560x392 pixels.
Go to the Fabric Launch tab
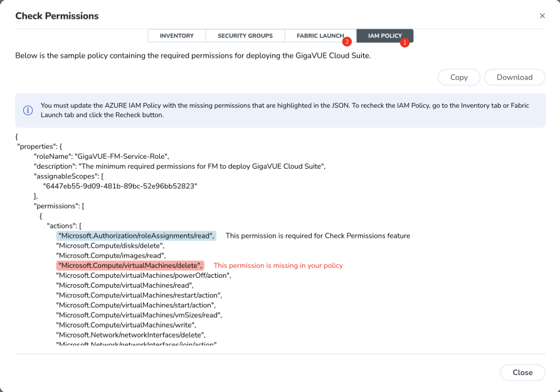[x=319, y=36]
